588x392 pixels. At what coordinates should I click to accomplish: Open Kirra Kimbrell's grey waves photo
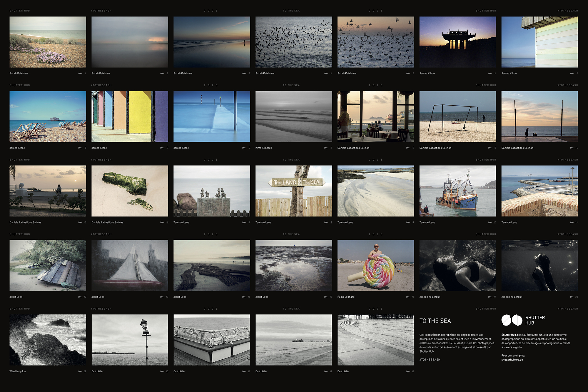pos(294,116)
